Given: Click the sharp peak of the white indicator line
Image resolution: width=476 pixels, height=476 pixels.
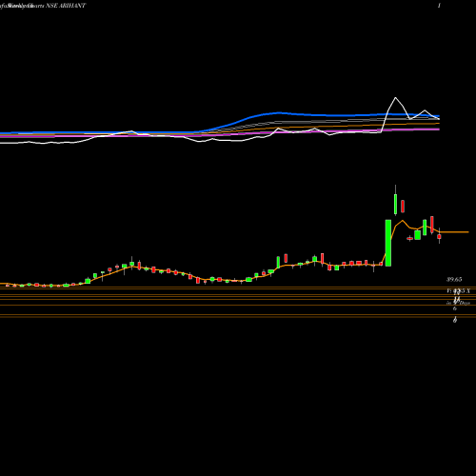Looking at the screenshot, I should pos(395,98).
